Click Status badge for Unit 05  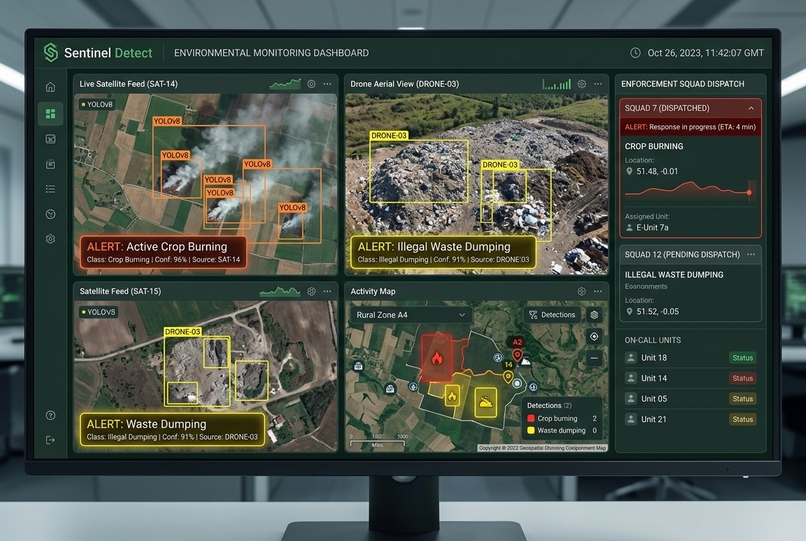tap(742, 399)
